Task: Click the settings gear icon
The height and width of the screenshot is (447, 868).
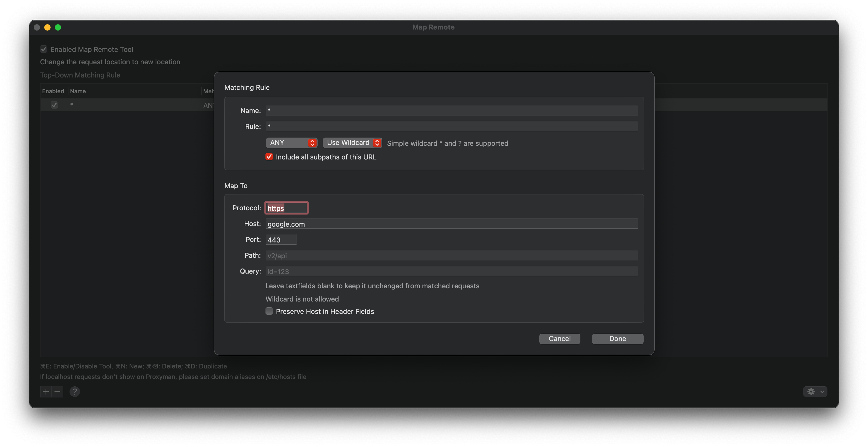Action: point(811,391)
